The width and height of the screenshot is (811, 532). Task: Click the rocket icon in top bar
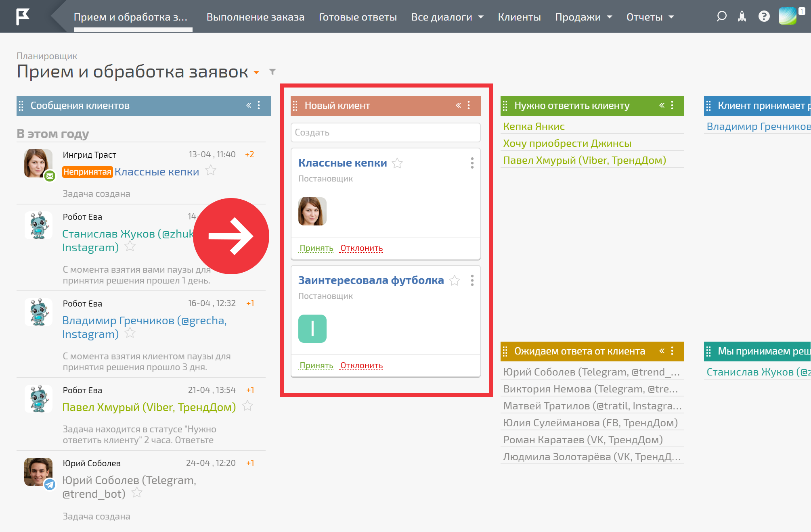click(x=742, y=17)
